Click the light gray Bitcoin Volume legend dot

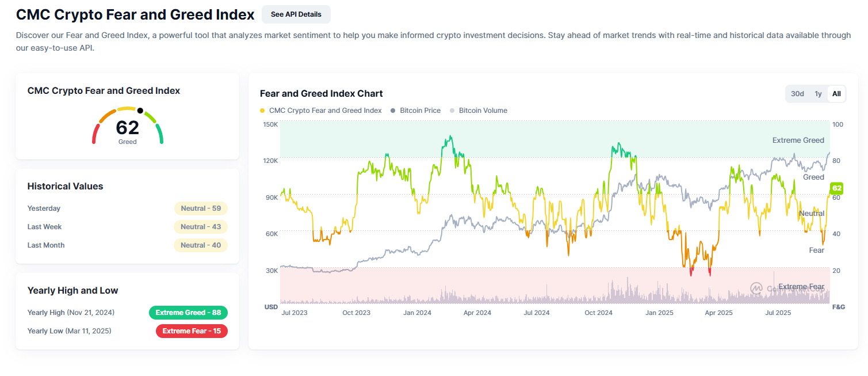(452, 111)
